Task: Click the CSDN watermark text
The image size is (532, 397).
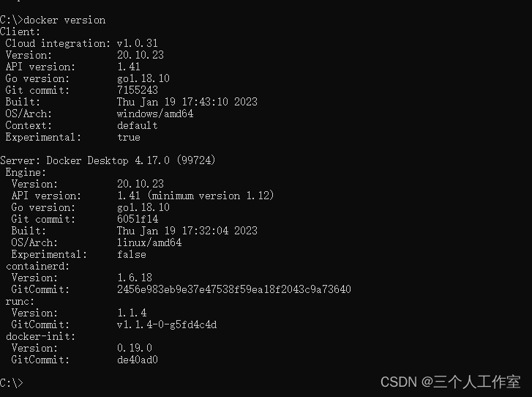Action: pyautogui.click(x=450, y=382)
